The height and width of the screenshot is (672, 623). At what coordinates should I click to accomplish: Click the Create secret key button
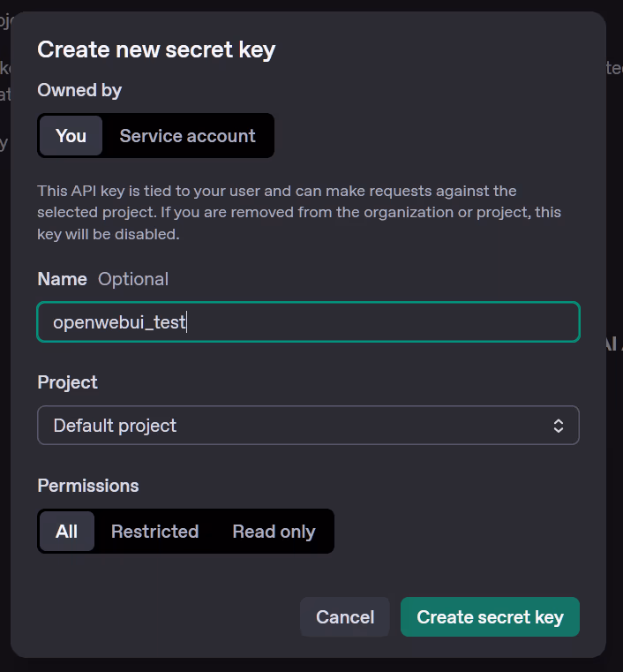coord(490,617)
